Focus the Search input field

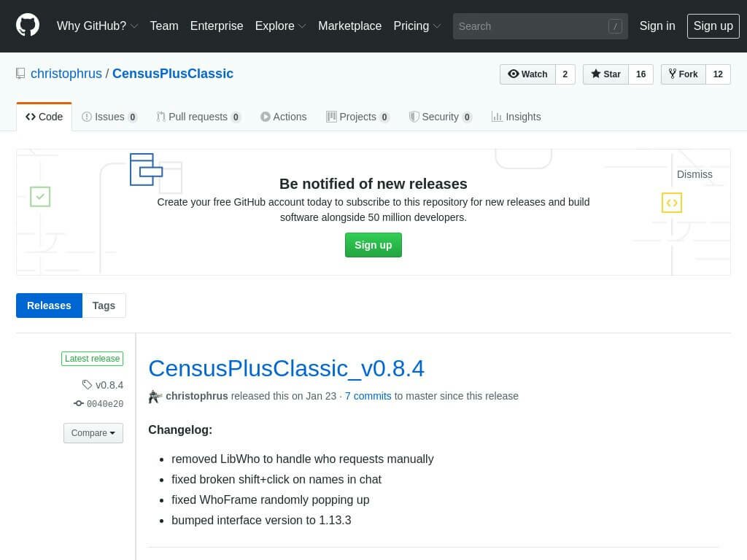pos(540,26)
